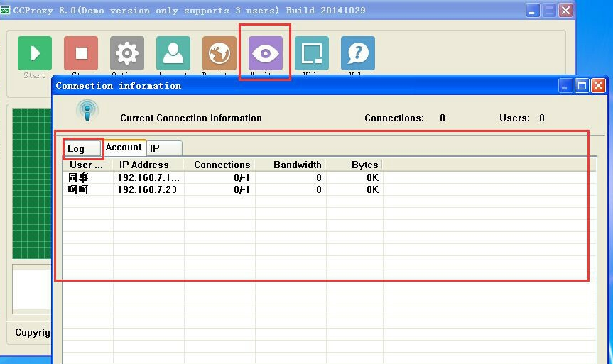The image size is (613, 364).
Task: Close the CCProxy main window
Action: click(x=565, y=10)
